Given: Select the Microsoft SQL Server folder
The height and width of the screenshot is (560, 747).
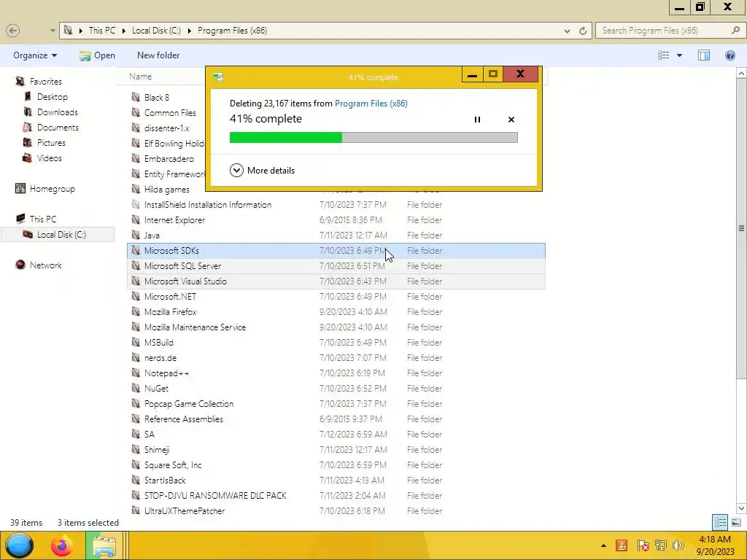Looking at the screenshot, I should tap(336, 265).
